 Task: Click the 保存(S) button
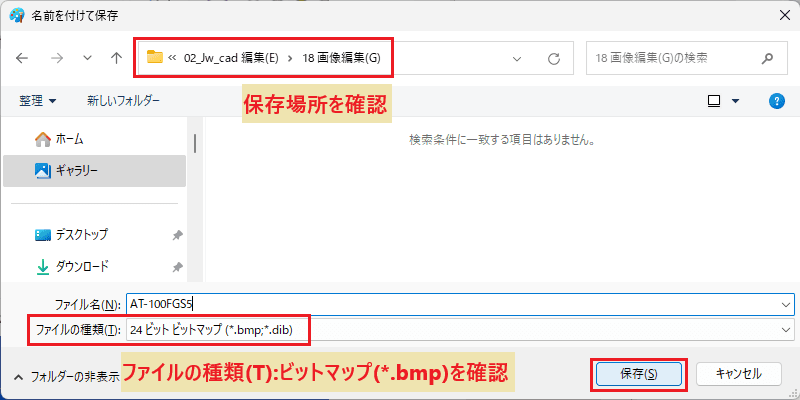638,374
